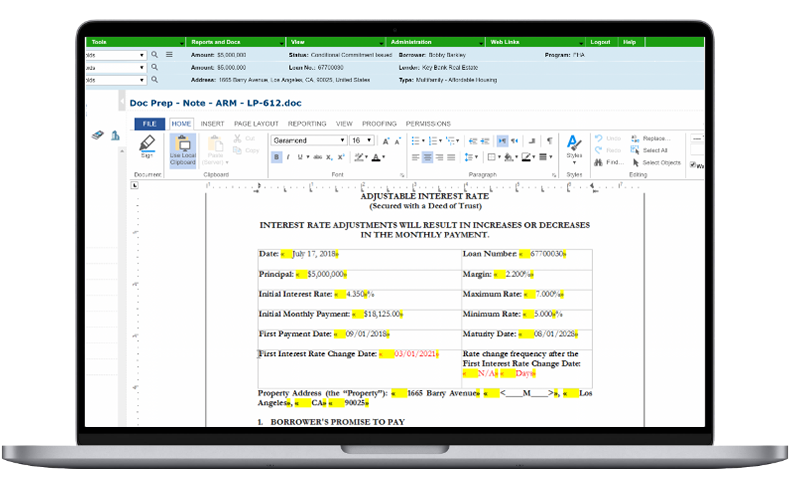The image size is (790, 493).
Task: Click search icon in Address row
Action: 155,80
